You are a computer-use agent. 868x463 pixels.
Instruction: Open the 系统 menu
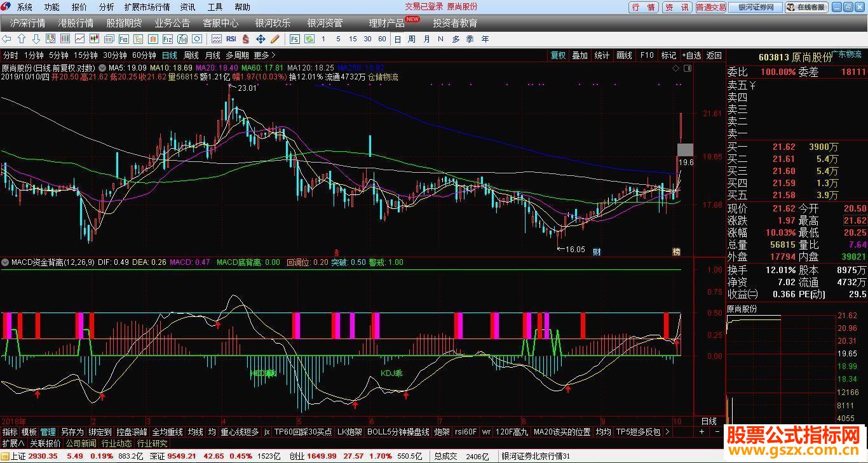coord(25,7)
